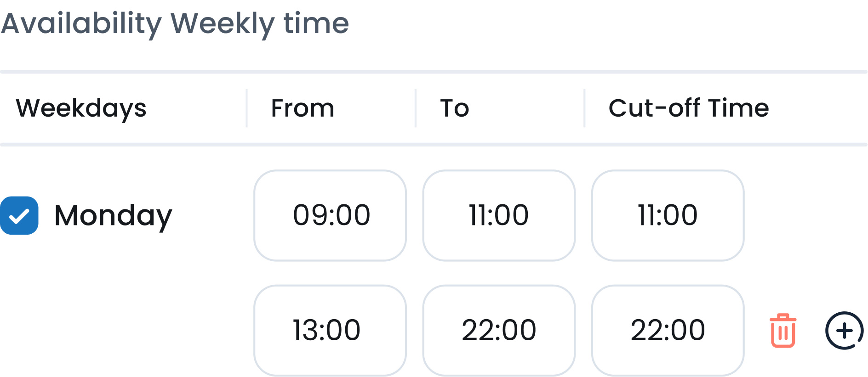868x377 pixels.
Task: Select the Monday weekday label
Action: pos(113,214)
